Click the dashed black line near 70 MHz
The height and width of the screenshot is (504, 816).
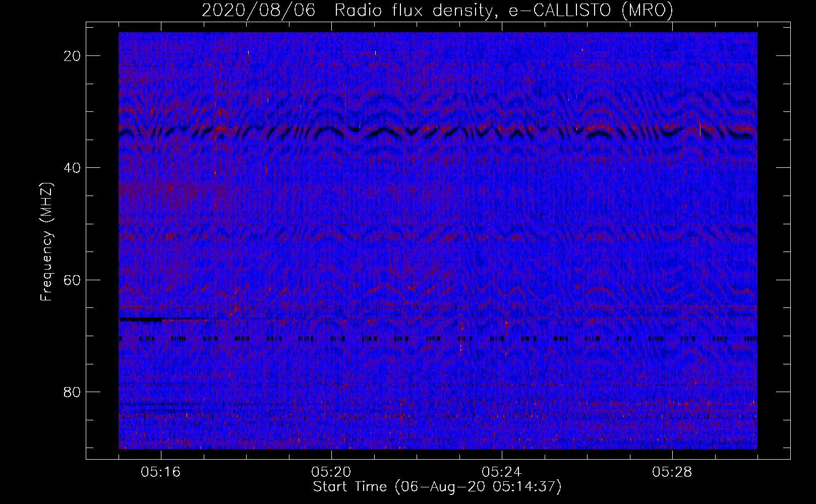438,339
